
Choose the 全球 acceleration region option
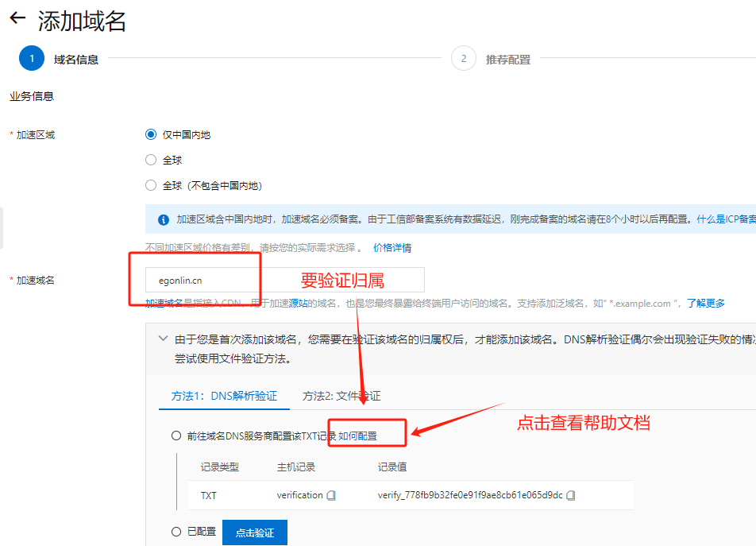pos(151,160)
